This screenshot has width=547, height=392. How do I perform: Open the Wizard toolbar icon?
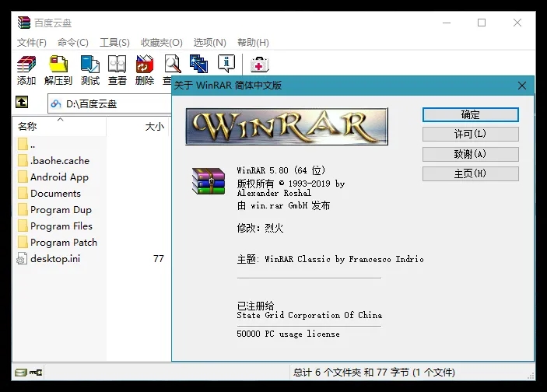click(x=198, y=64)
